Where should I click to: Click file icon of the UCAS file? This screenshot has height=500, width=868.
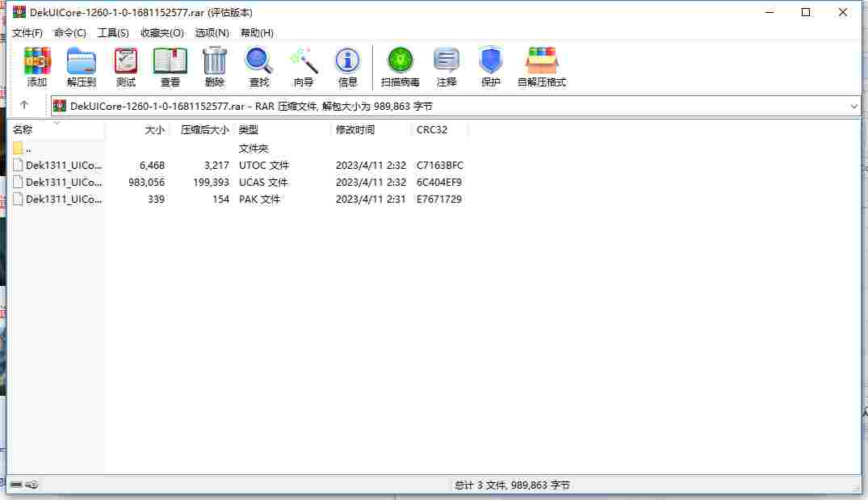click(18, 182)
